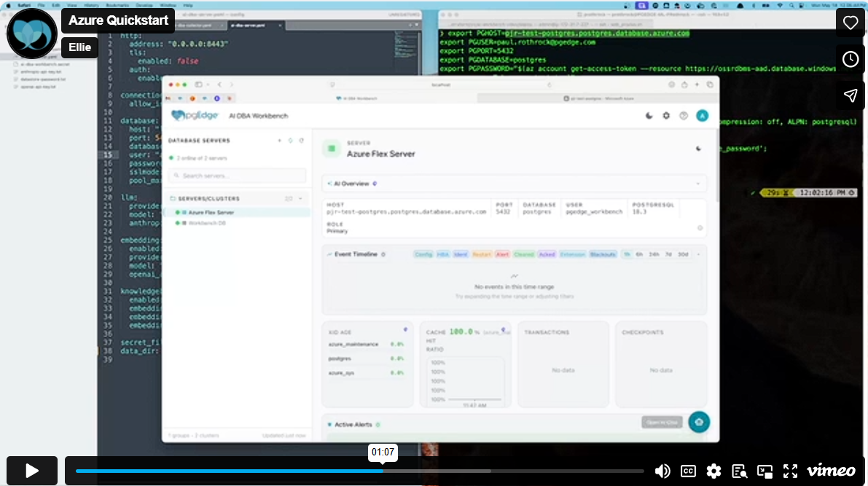This screenshot has height=486, width=868.
Task: Focus the Search servers field
Action: tap(237, 176)
